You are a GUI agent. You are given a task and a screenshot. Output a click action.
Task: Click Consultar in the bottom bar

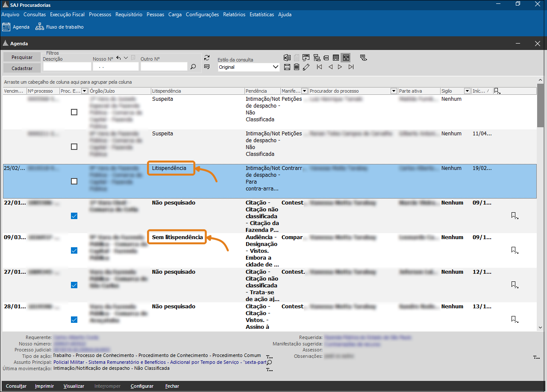(16, 386)
